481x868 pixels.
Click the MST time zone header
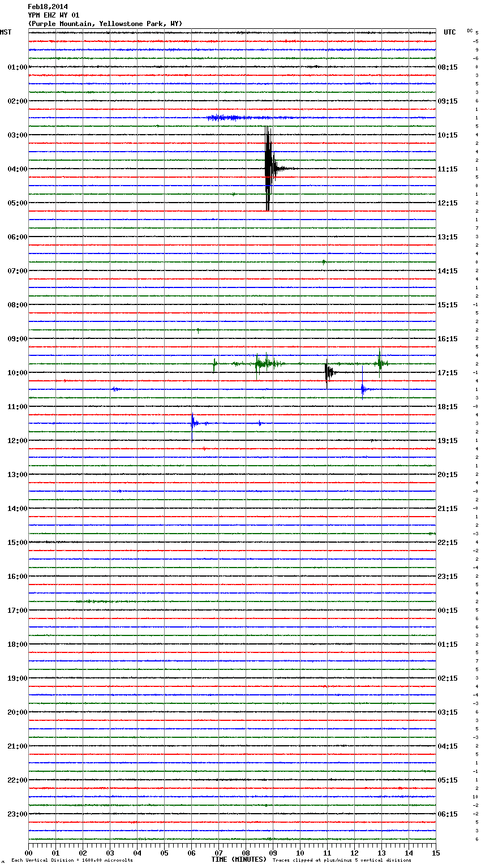click(6, 32)
